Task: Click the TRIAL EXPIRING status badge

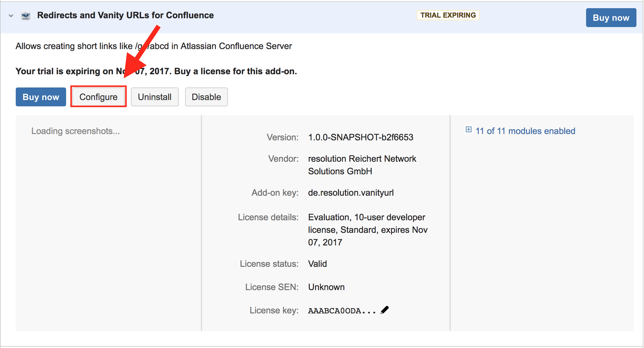Action: point(448,15)
